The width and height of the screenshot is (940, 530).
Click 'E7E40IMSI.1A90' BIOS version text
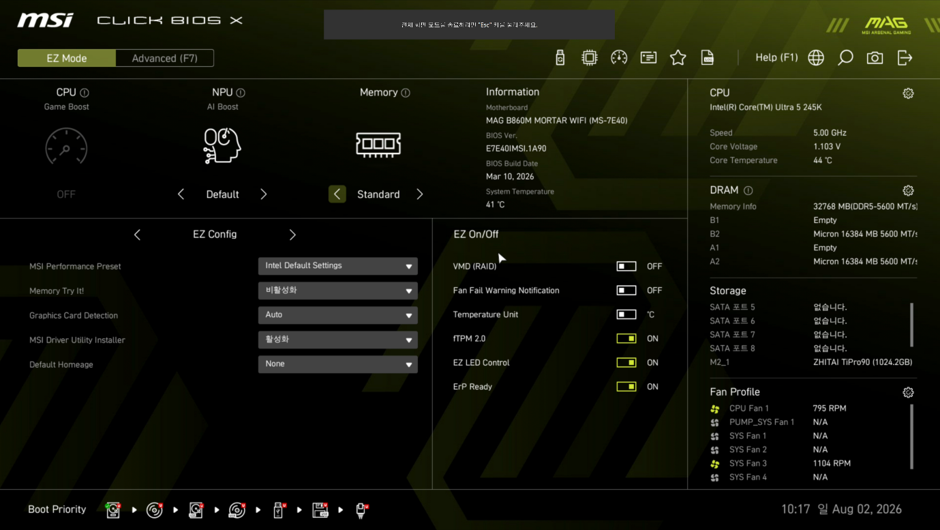pyautogui.click(x=516, y=148)
